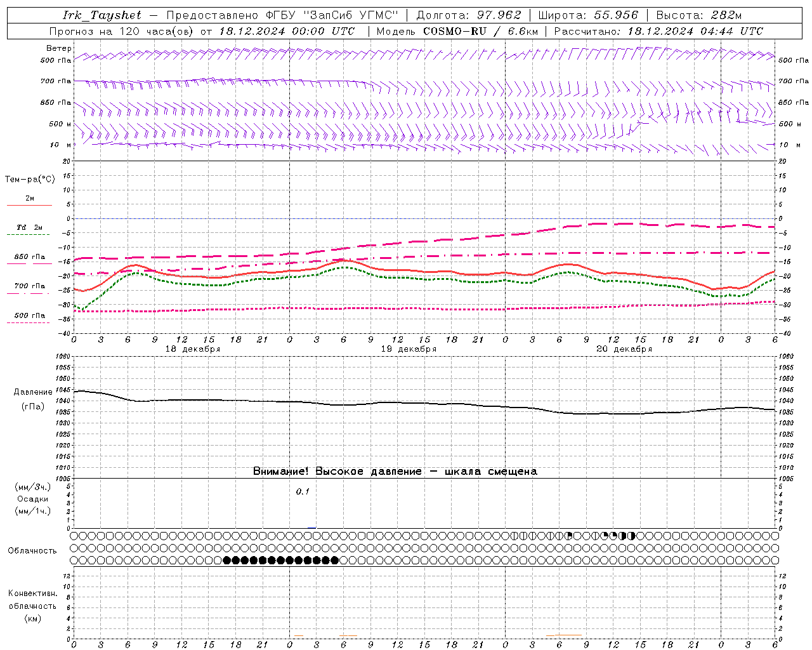Click the 500 м wind level label on left
Image resolution: width=812 pixels, height=650 pixels.
[x=61, y=124]
